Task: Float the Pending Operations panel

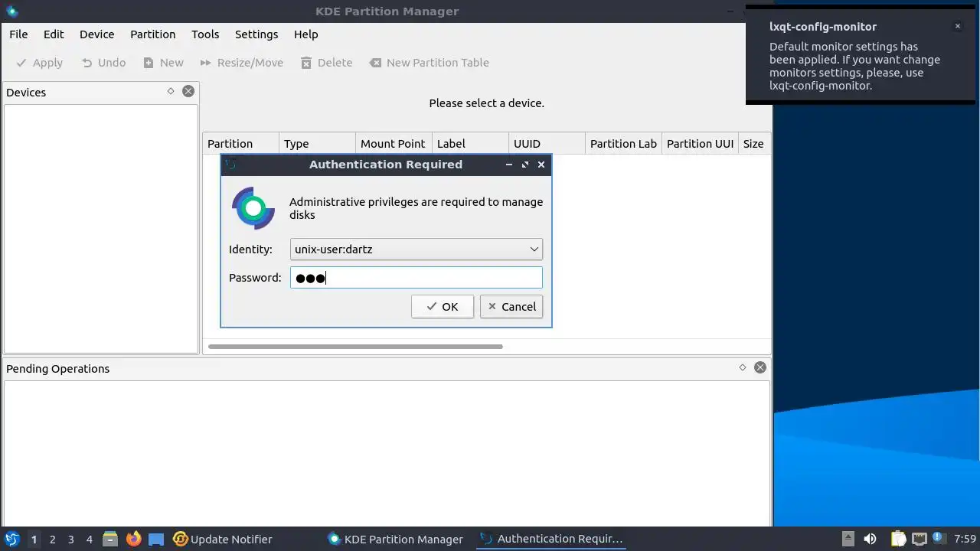Action: [x=743, y=367]
